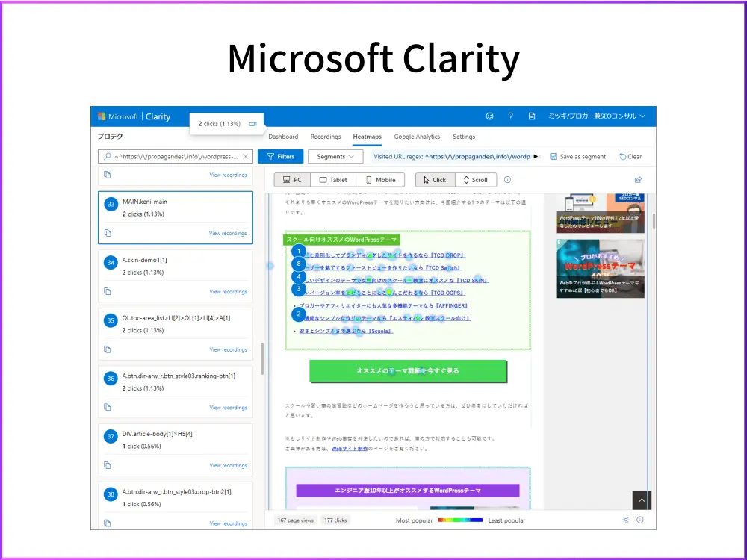The height and width of the screenshot is (560, 747).
Task: Switch to the Dashboard tab
Action: tap(284, 137)
